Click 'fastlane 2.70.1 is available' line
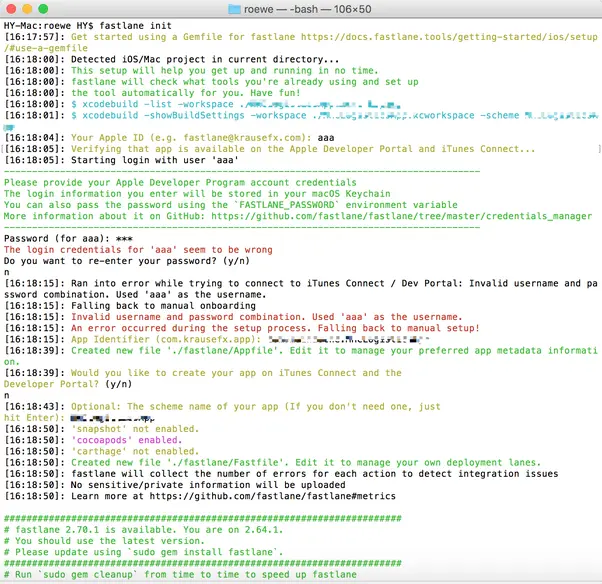602x584 pixels. (144, 530)
